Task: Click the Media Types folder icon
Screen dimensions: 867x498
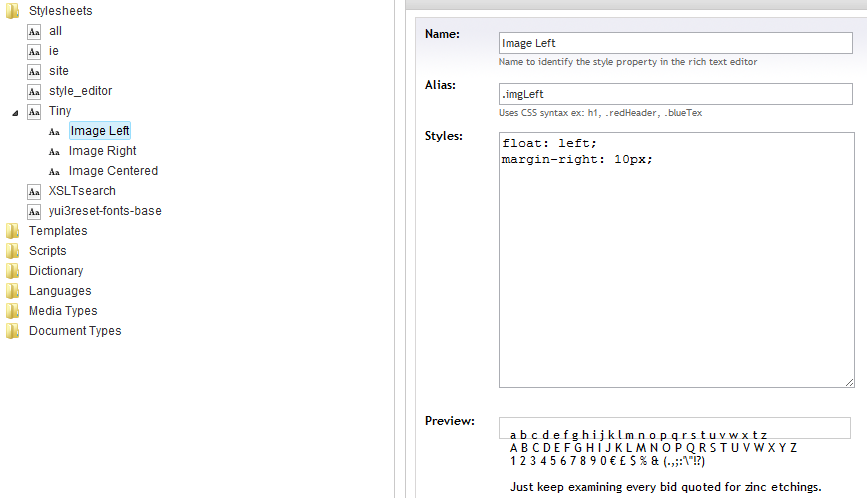Action: tap(13, 311)
